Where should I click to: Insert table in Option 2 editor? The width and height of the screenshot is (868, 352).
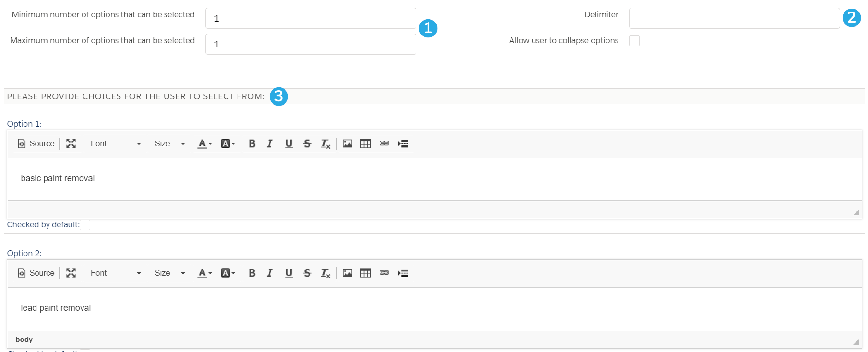click(366, 273)
